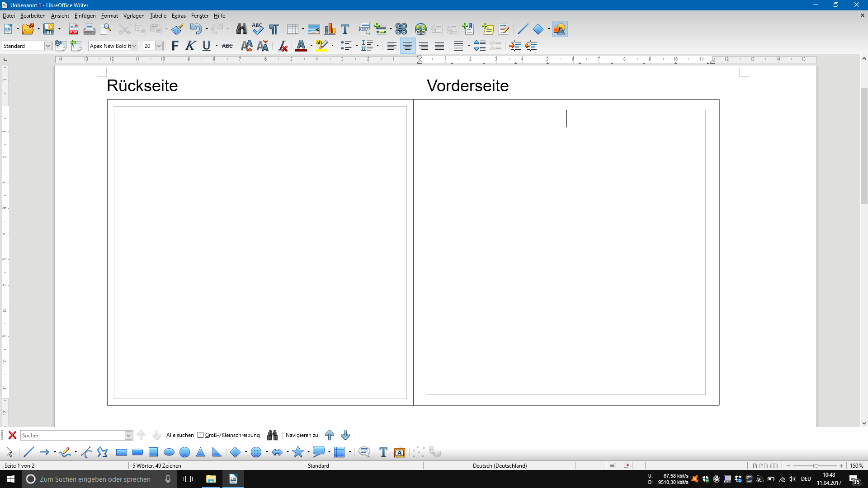This screenshot has width=868, height=488.
Task: Open the Einfügen menu
Action: pos(85,16)
